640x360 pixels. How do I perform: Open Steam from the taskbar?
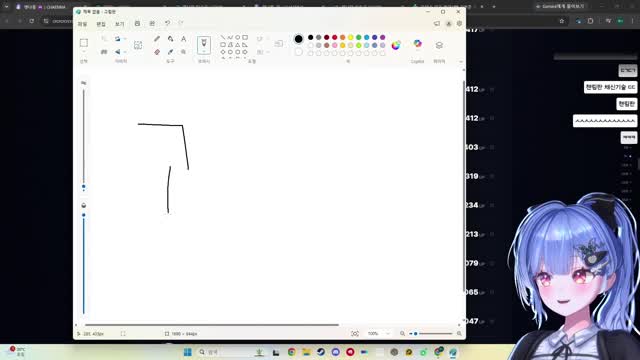click(321, 352)
